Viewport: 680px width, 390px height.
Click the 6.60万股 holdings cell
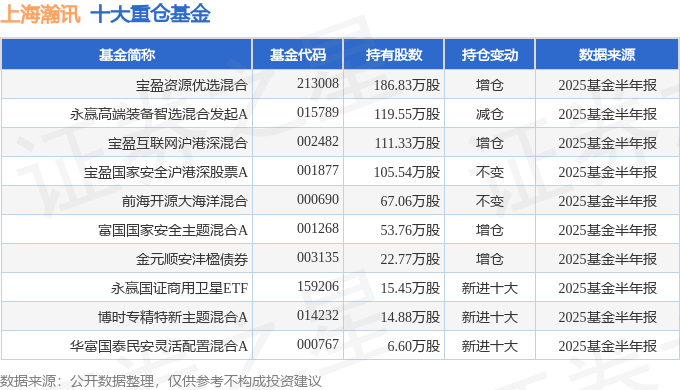click(x=414, y=346)
